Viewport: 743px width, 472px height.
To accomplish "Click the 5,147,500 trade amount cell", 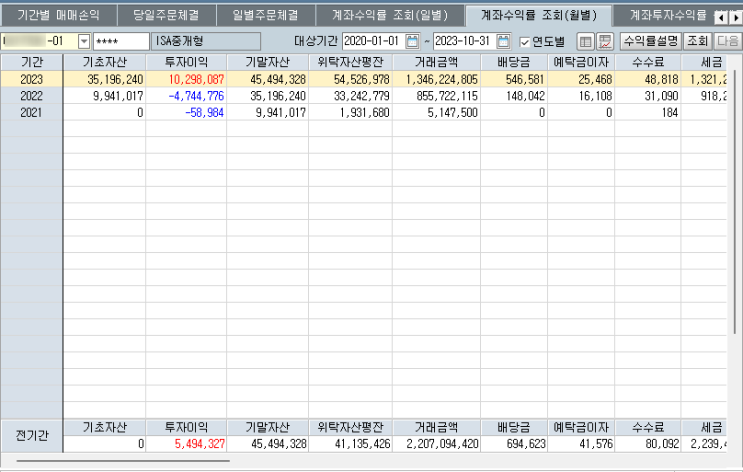I will point(436,112).
